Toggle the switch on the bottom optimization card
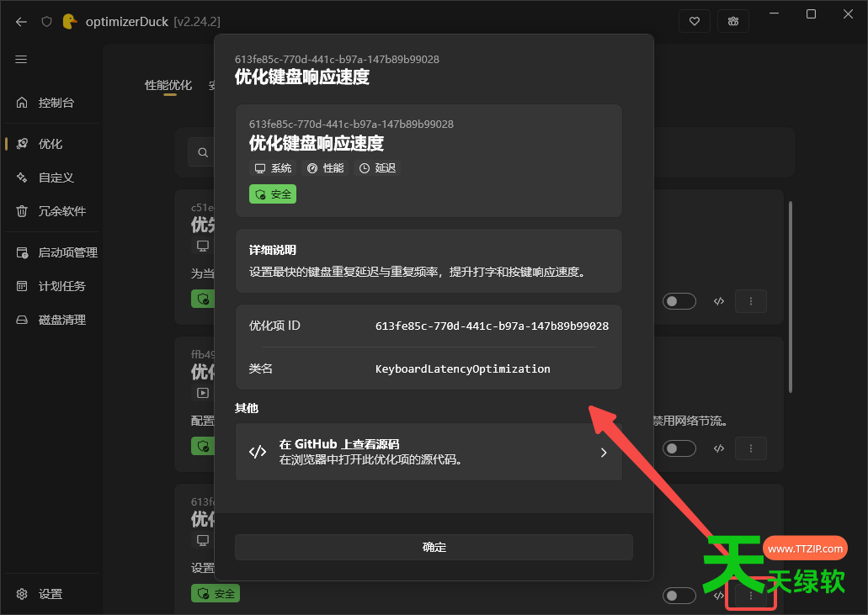868x615 pixels. point(679,596)
